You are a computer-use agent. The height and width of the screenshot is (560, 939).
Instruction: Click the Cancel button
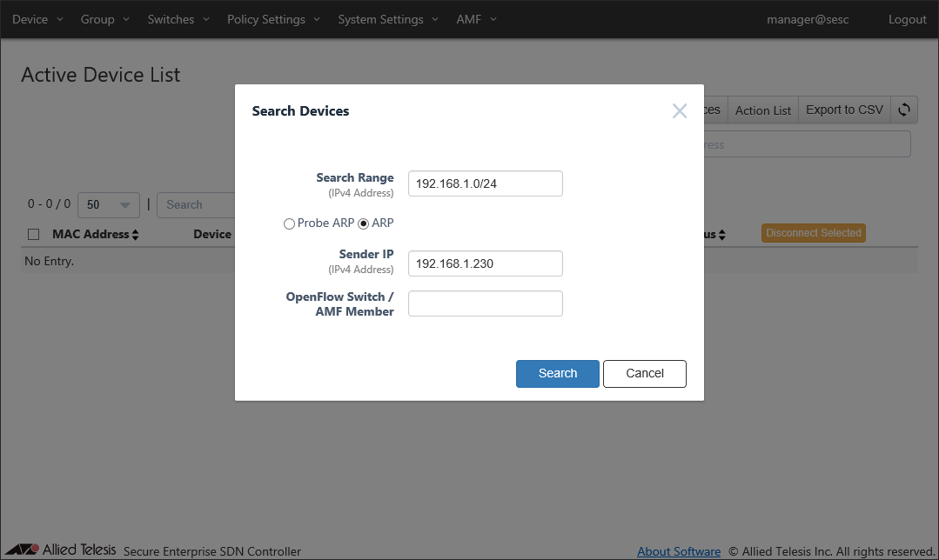[x=644, y=373]
